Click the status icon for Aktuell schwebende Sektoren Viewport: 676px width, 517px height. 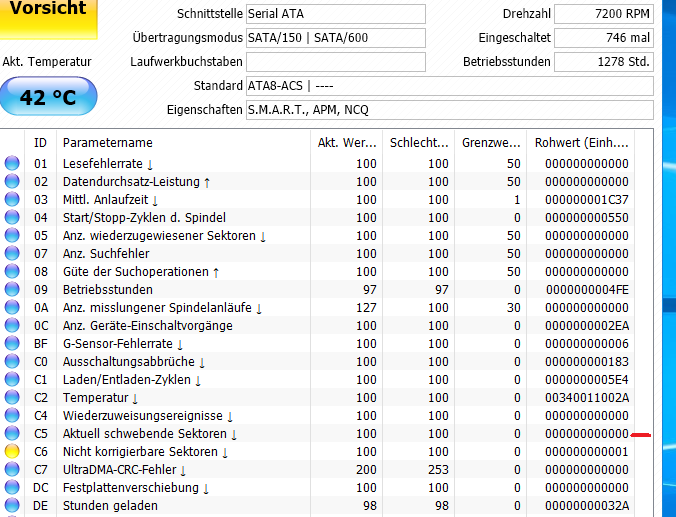(12, 433)
